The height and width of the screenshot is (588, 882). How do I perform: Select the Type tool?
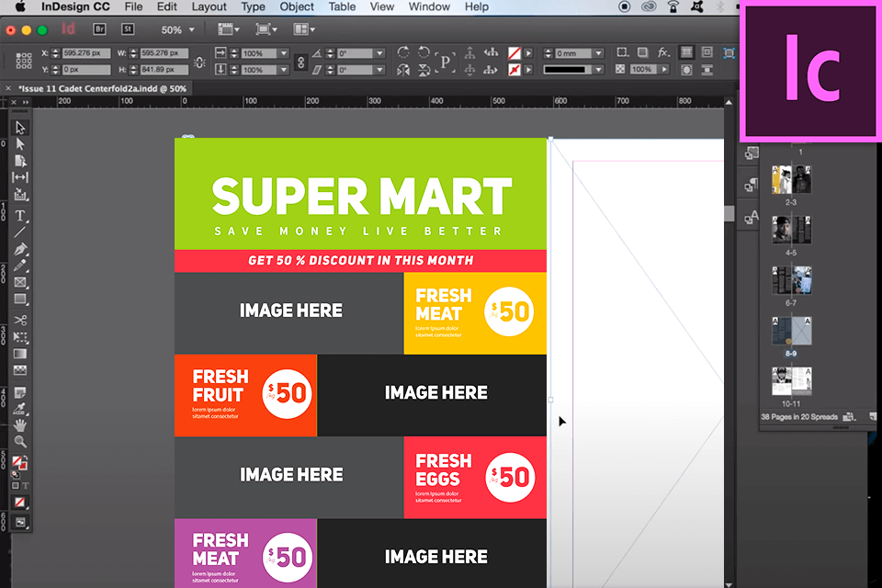pos(20,216)
